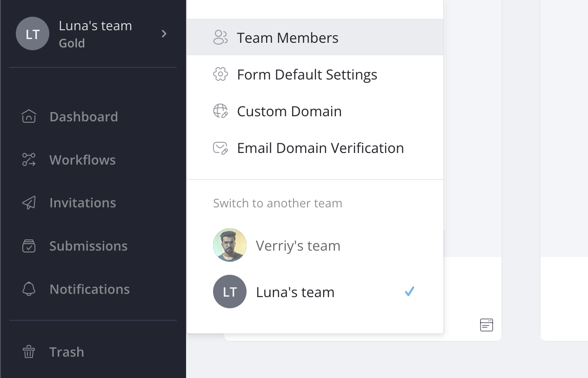The image size is (588, 378).
Task: Go to Workflows page
Action: click(x=82, y=160)
